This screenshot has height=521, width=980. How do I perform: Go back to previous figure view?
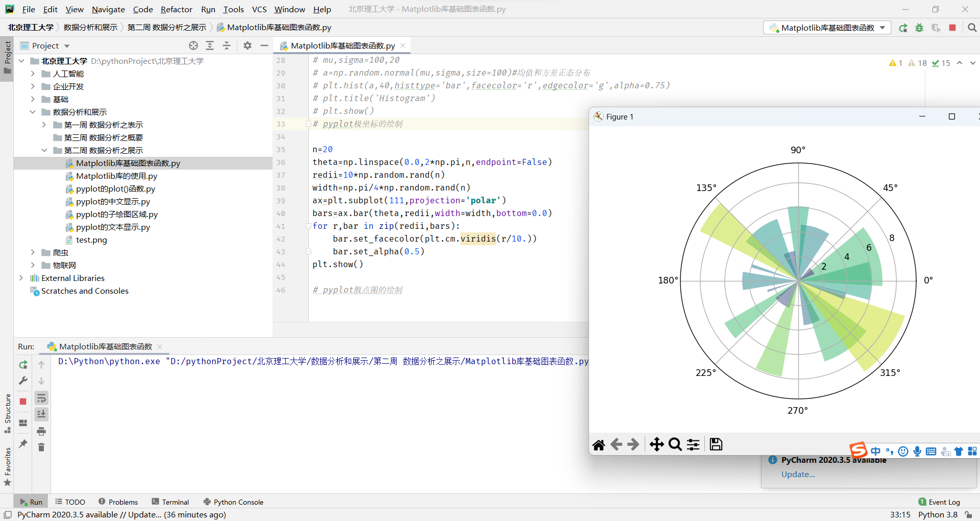[x=616, y=445]
